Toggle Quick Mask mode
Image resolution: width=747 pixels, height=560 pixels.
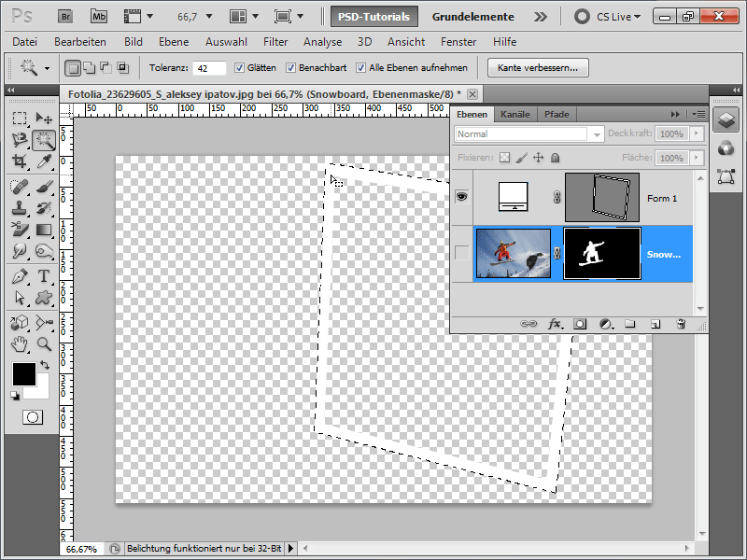coord(33,417)
